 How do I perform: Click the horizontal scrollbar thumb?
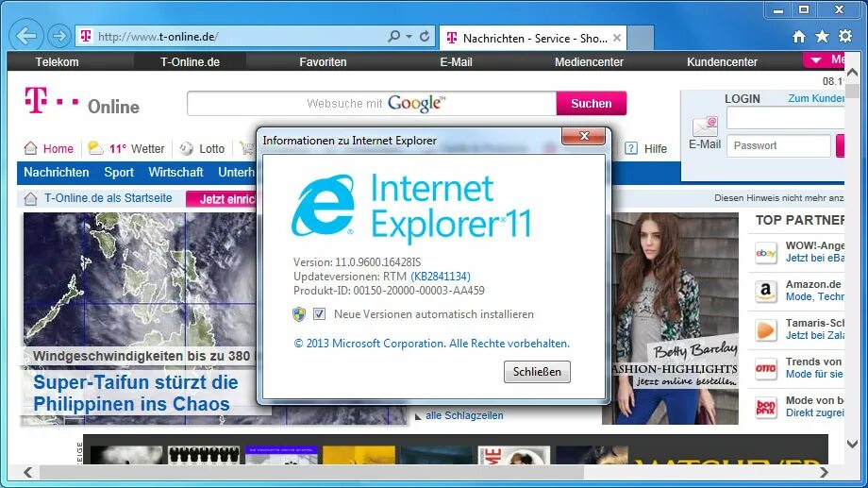point(311,472)
